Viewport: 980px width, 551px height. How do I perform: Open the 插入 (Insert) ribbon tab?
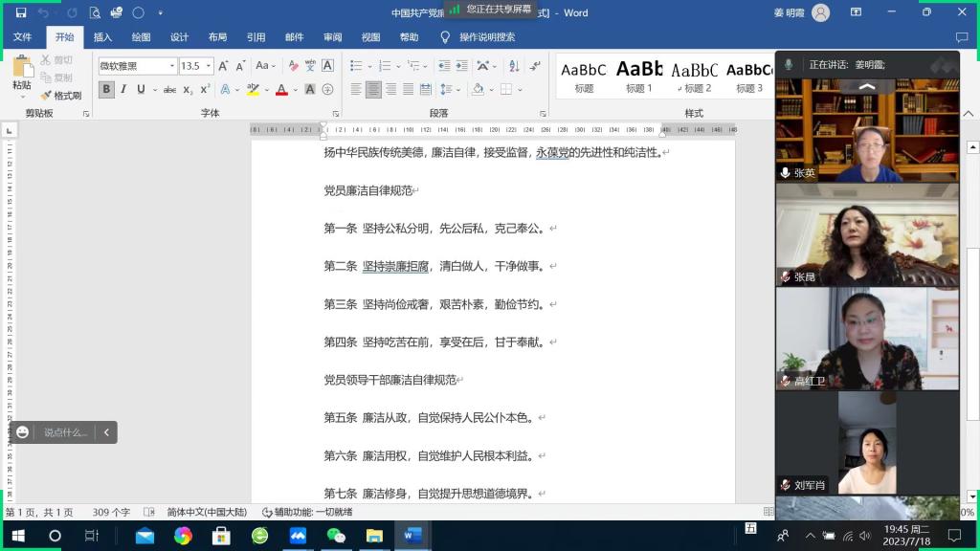click(102, 37)
